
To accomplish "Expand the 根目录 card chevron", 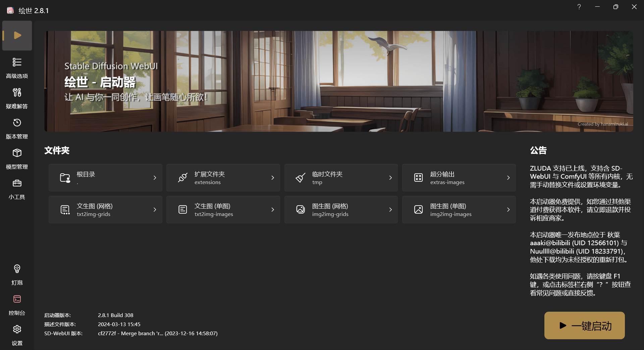I will pyautogui.click(x=155, y=178).
